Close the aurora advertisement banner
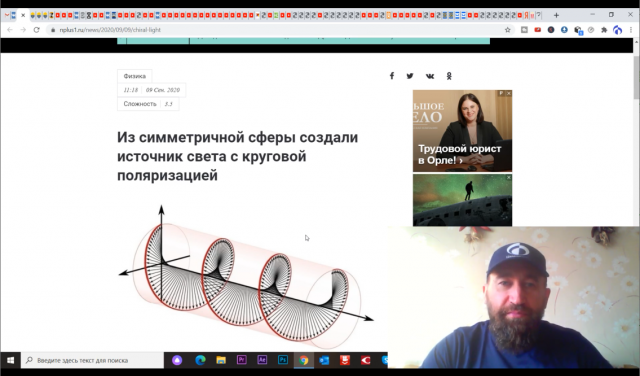The width and height of the screenshot is (640, 376). click(x=509, y=177)
